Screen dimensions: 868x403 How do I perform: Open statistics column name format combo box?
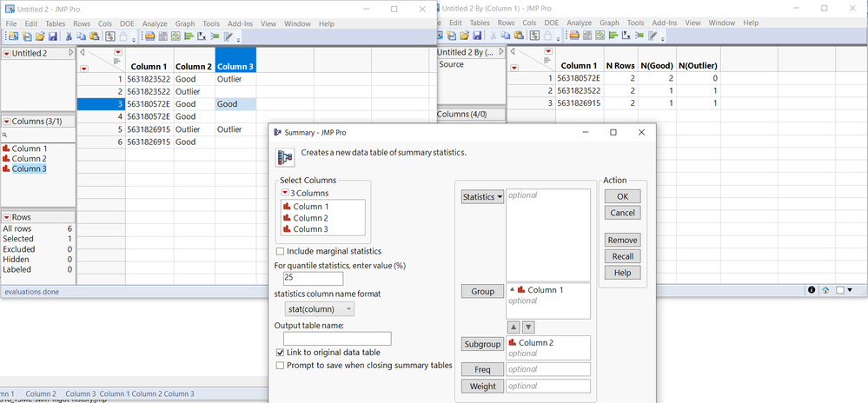pyautogui.click(x=319, y=308)
